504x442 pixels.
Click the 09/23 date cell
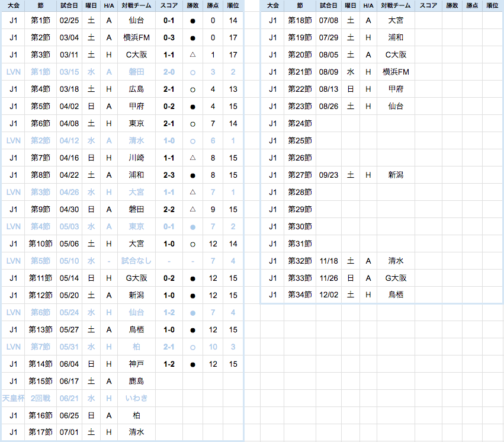(329, 175)
